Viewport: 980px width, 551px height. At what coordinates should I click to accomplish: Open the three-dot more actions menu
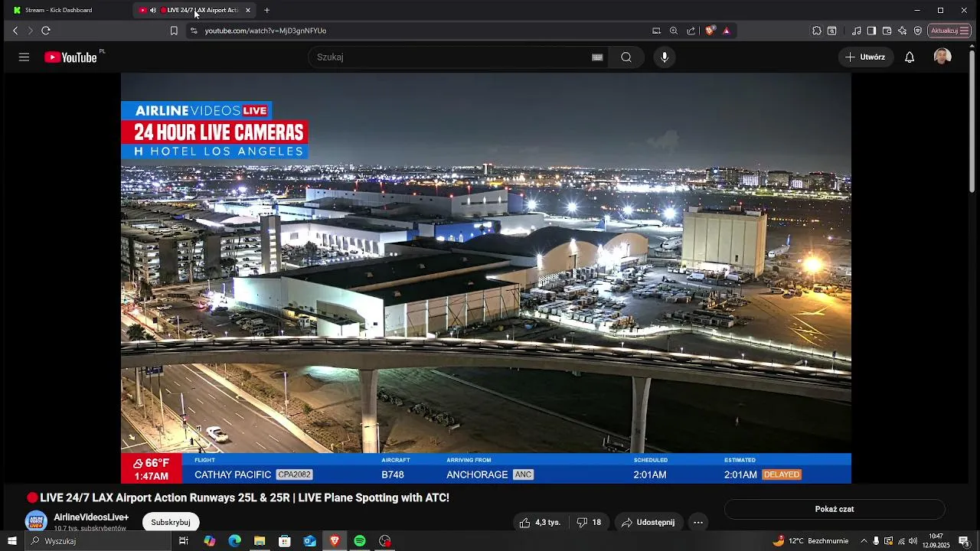tap(698, 523)
